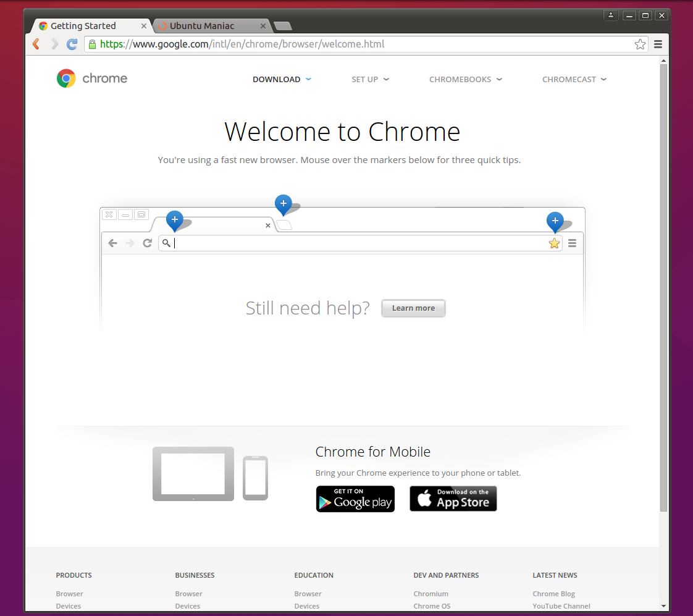Open the Browser link under PRODUCTS
Screen dimensions: 693x616
pyautogui.click(x=69, y=594)
